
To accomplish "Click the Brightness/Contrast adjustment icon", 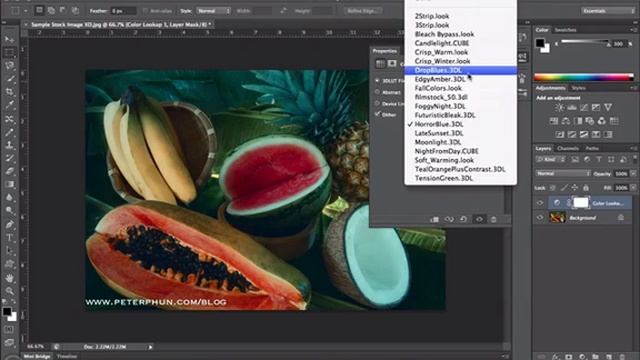I will 560,107.
